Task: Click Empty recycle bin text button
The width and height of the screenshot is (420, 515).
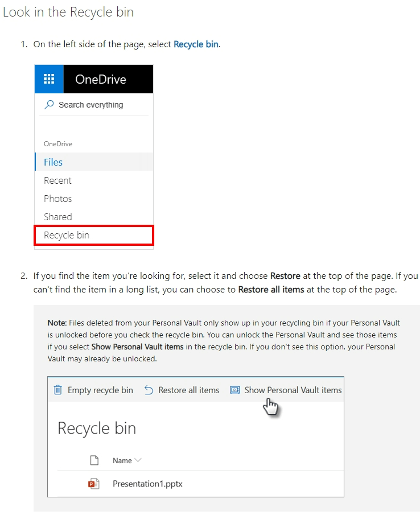Action: [x=100, y=390]
